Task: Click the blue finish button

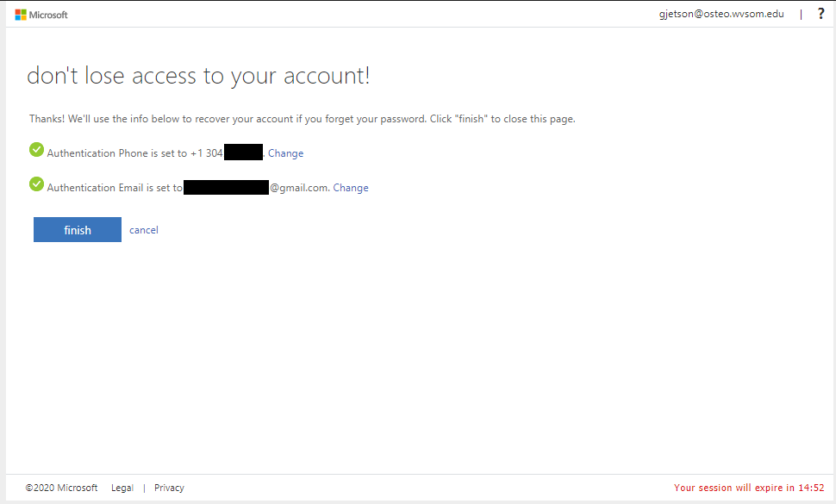Action: tap(78, 230)
